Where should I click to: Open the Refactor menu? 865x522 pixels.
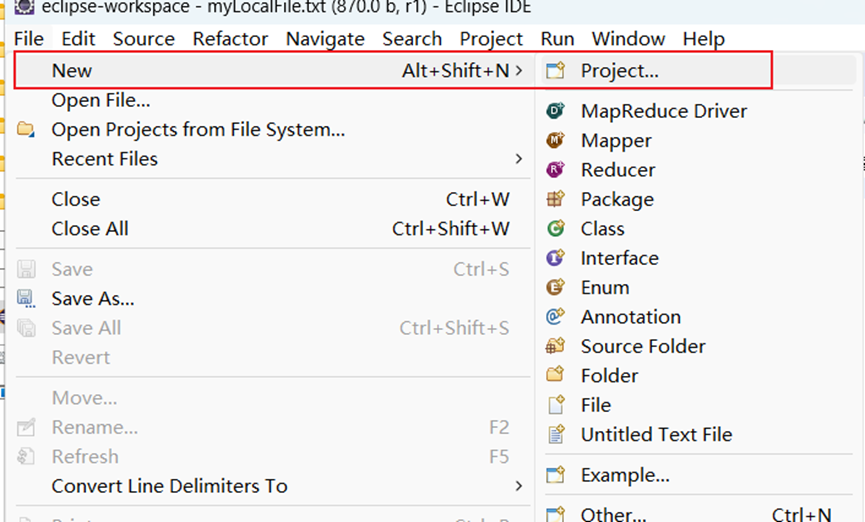230,39
